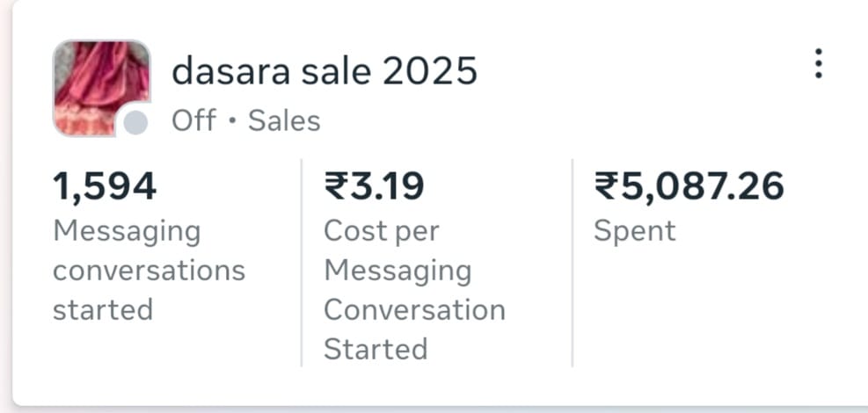The image size is (868, 413).
Task: Tap the card's bottom shadow edge
Action: (x=440, y=406)
